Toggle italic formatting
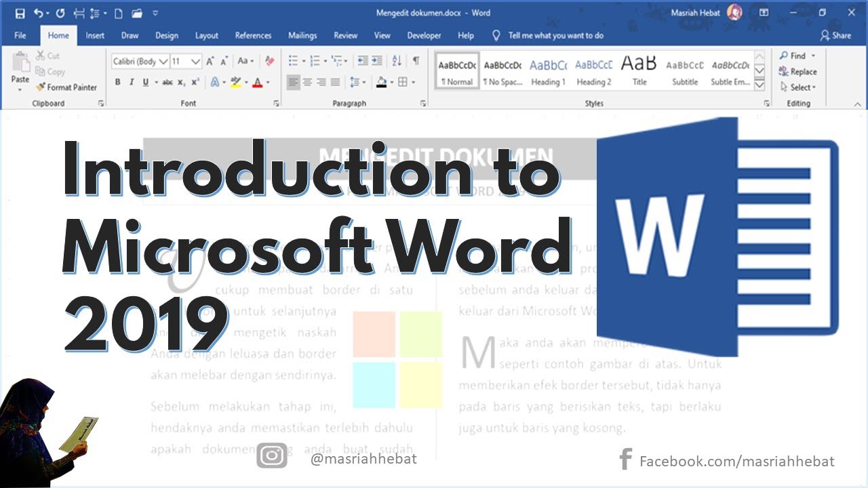The height and width of the screenshot is (488, 868). (131, 82)
